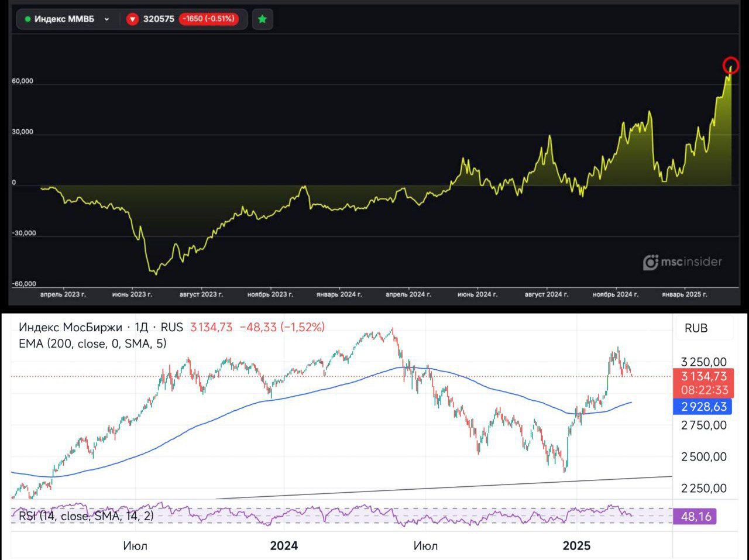Image resolution: width=749 pixels, height=560 pixels.
Task: Open the Индекс ММВБ index selector dropdown
Action: (x=67, y=19)
